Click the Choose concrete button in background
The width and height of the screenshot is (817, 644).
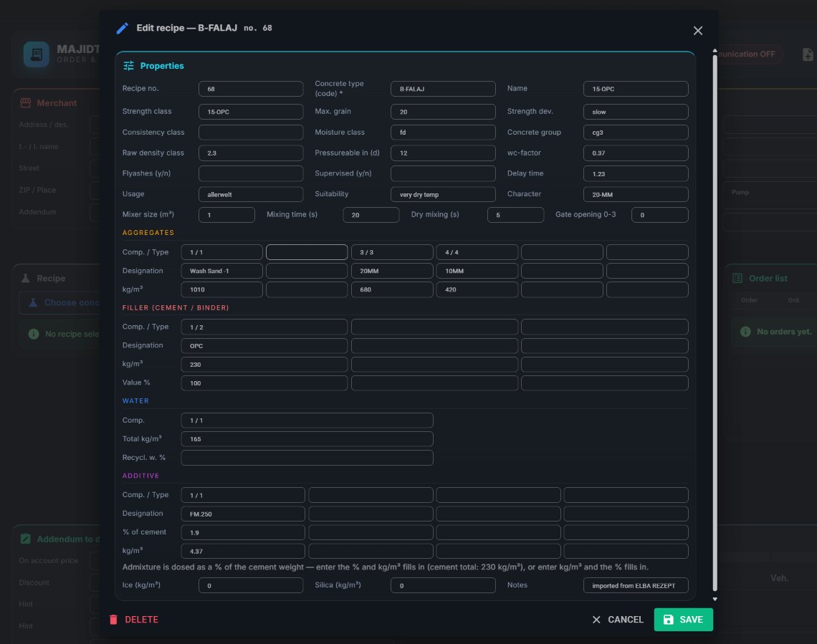pyautogui.click(x=59, y=302)
